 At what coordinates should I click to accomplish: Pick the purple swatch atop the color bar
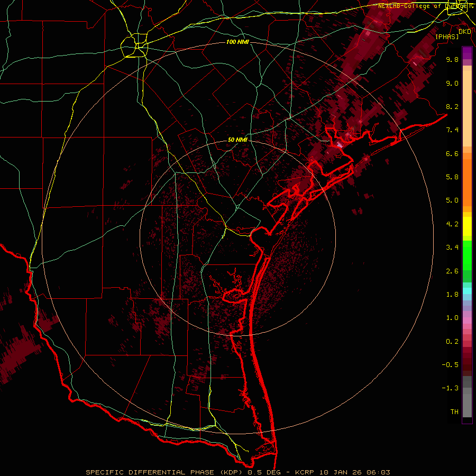click(x=467, y=53)
